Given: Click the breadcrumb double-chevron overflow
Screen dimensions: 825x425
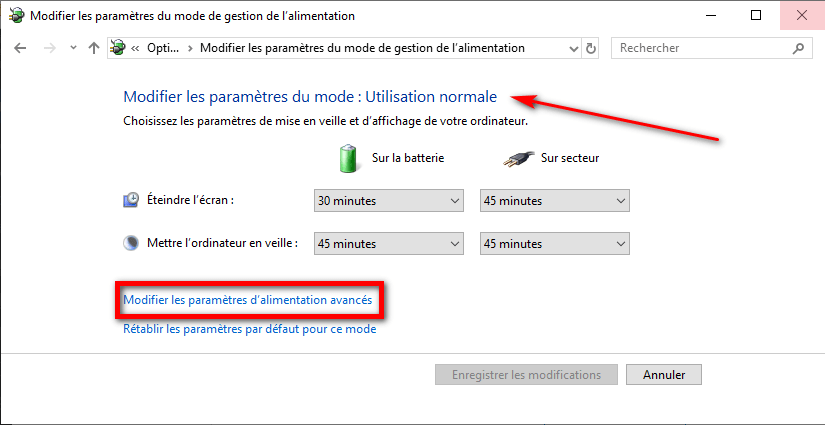Looking at the screenshot, I should click(135, 48).
